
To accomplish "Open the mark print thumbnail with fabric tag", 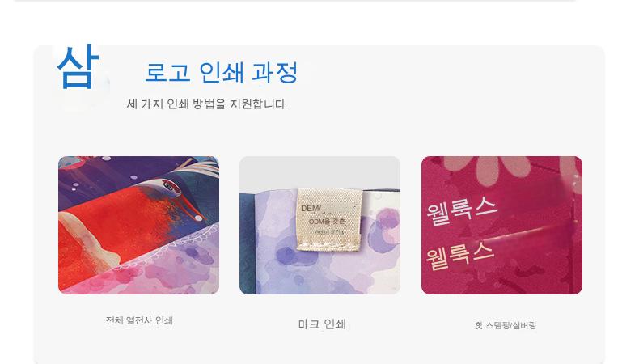I will [x=320, y=225].
